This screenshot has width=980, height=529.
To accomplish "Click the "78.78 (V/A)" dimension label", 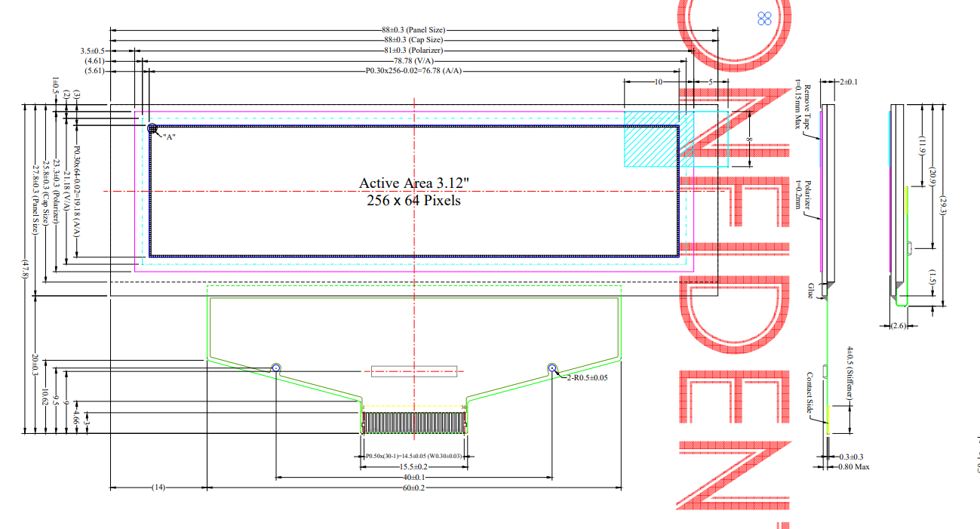I will (413, 60).
